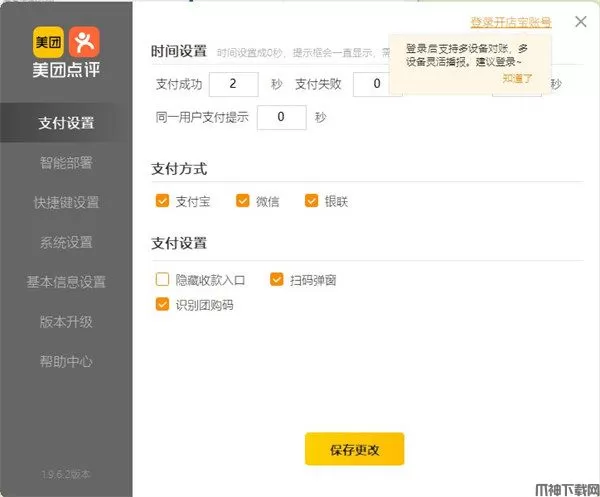Click the 保存更改 button
This screenshot has height=497, width=600.
click(354, 449)
